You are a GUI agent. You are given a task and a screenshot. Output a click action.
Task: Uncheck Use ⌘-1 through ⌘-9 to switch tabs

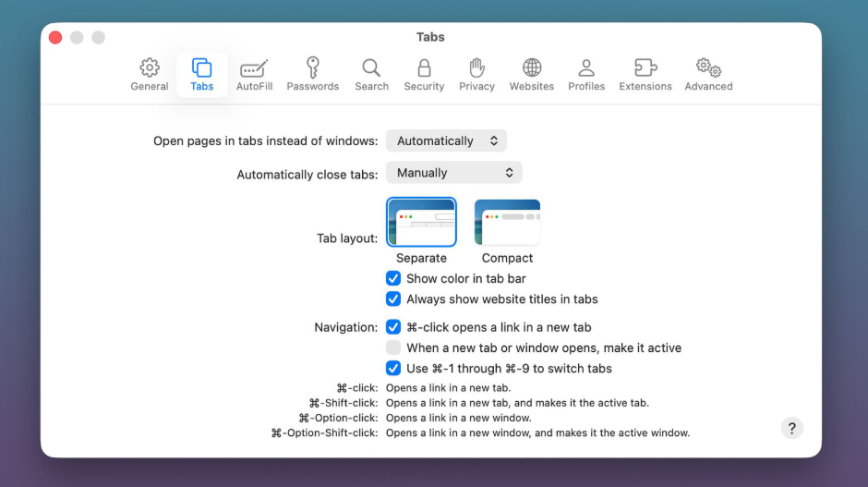coord(393,368)
